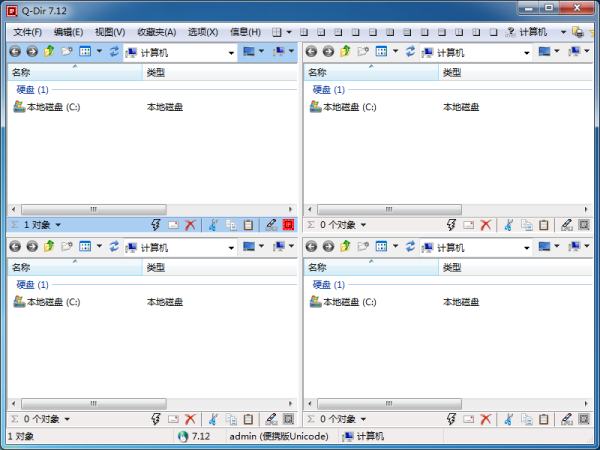Image resolution: width=600 pixels, height=450 pixels.
Task: Click cut scissors in bottom-left pane status bar
Action: [214, 419]
